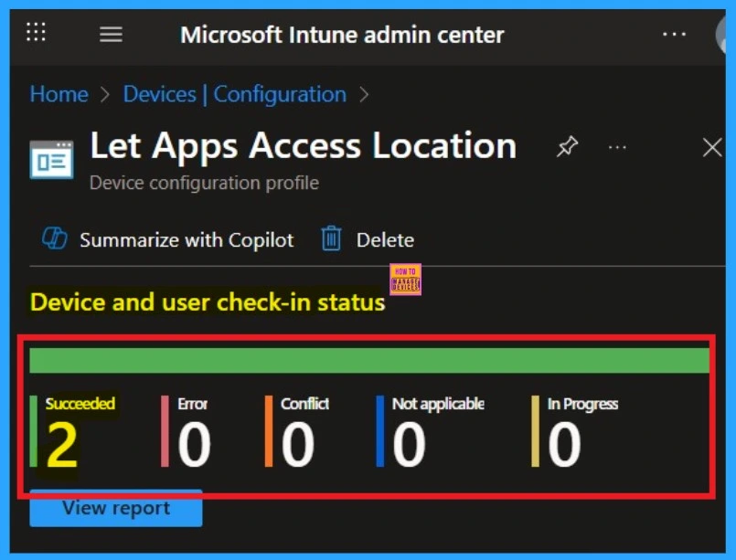This screenshot has width=736, height=560.
Task: Go to the Home breadcrumb
Action: (57, 94)
